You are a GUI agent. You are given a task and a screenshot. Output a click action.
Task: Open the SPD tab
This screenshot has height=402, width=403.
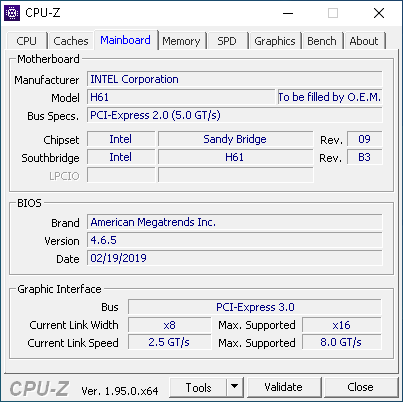tap(227, 41)
